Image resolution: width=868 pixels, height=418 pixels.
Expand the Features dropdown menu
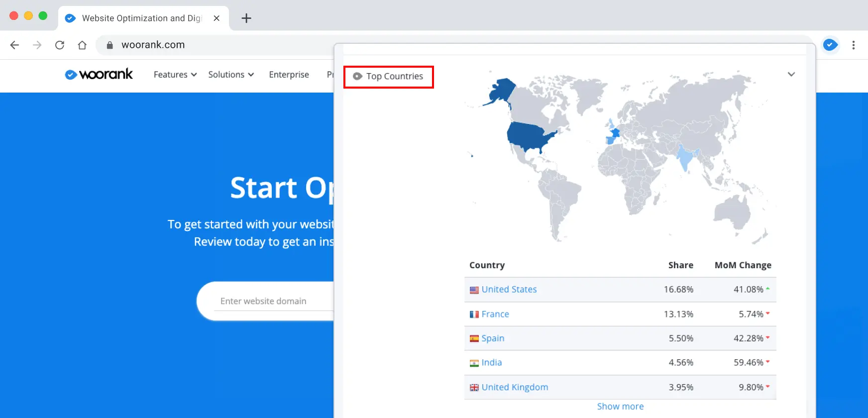[175, 75]
